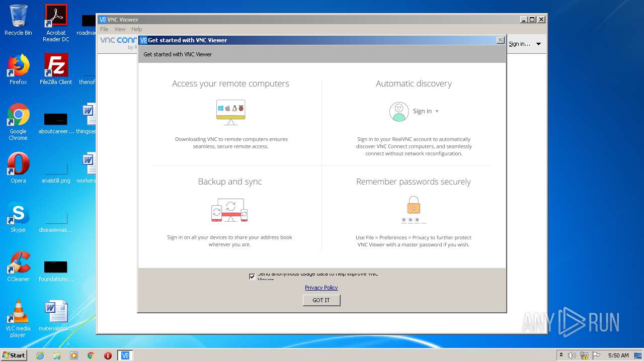The height and width of the screenshot is (362, 644).
Task: Launch Windows Media Player from the taskbar
Action: pyautogui.click(x=74, y=355)
